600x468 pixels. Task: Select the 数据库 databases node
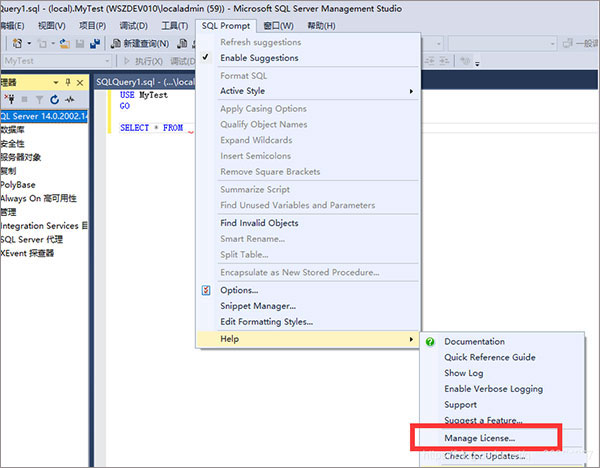12,130
